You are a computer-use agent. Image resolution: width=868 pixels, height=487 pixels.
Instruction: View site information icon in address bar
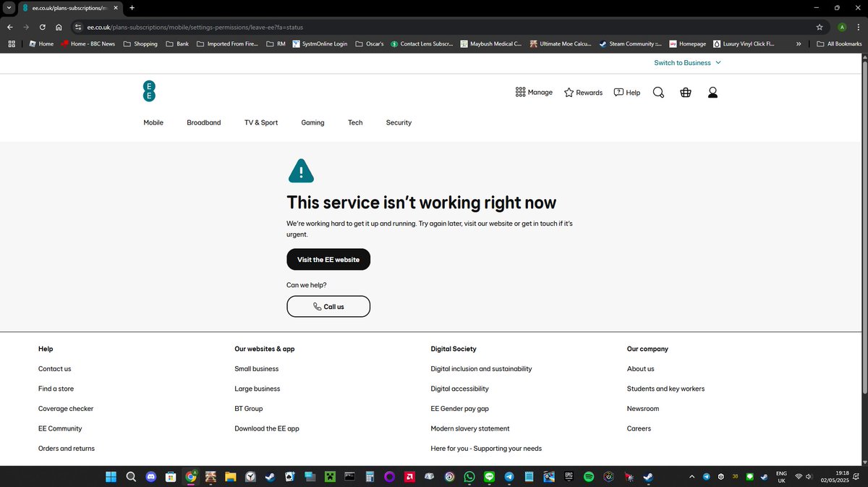coord(78,27)
